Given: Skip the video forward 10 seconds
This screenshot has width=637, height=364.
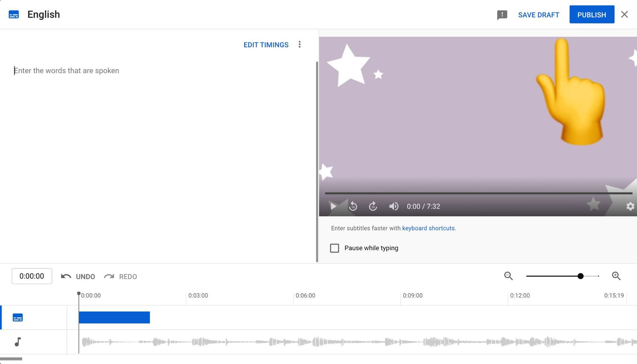Looking at the screenshot, I should click(373, 206).
